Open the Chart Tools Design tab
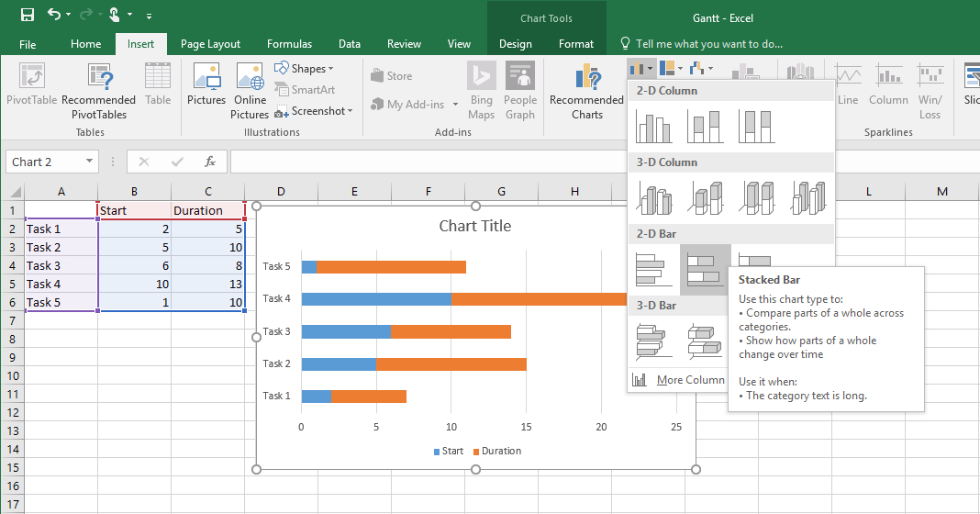This screenshot has height=514, width=980. (x=516, y=44)
